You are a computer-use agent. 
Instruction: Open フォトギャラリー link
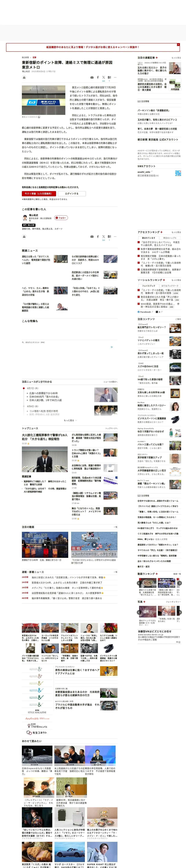(174, 602)
